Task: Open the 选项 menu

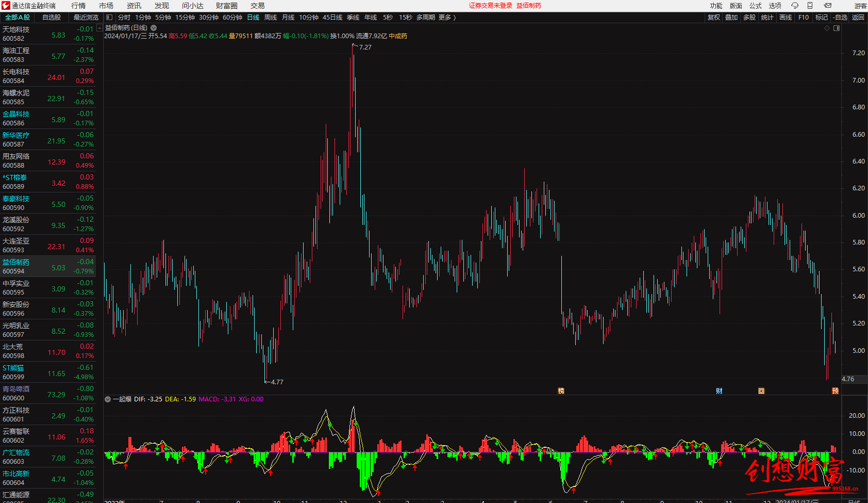Action: point(775,6)
